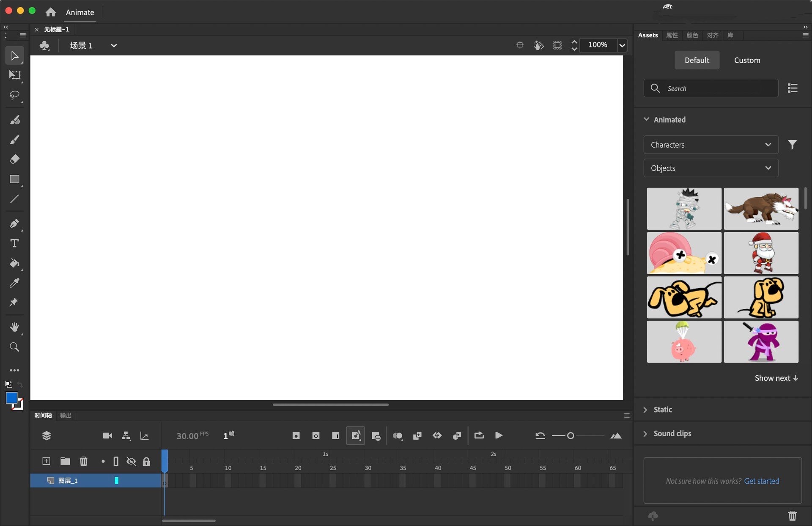Lock all layers with the padlock toggle
Viewport: 812px width, 526px height.
click(146, 461)
